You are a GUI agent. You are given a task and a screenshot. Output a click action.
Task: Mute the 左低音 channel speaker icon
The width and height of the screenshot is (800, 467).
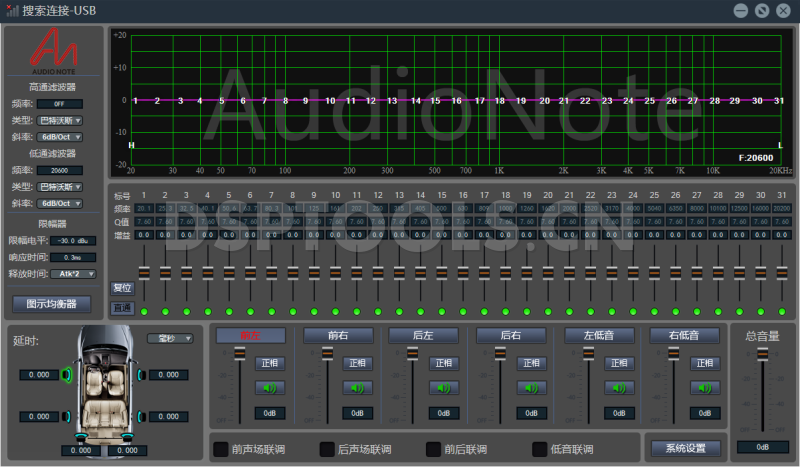point(619,388)
